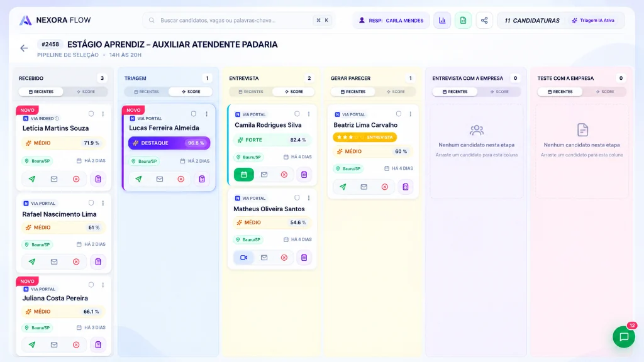Send icon on Beatriz Lima Carvalho card
This screenshot has width=644, height=362.
point(343,187)
